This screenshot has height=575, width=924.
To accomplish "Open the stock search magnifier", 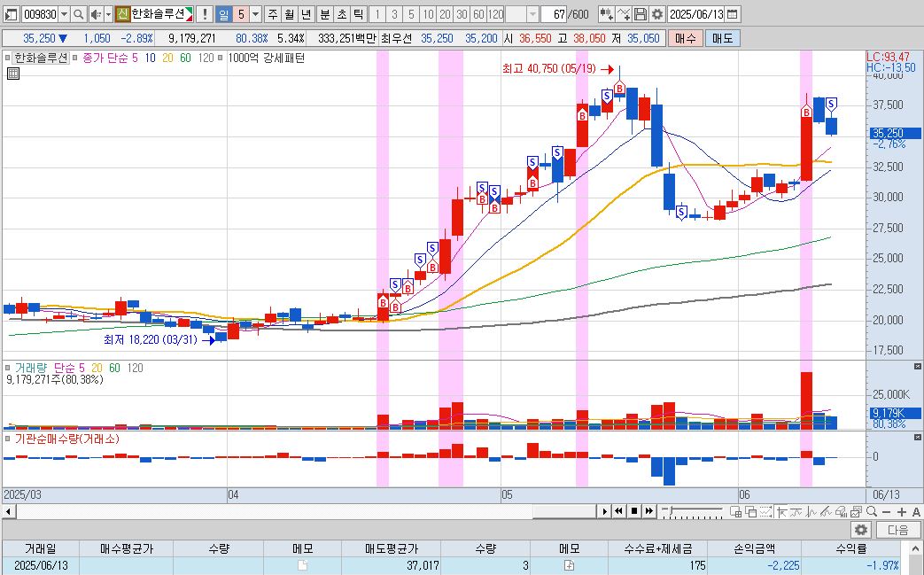I will 78,14.
